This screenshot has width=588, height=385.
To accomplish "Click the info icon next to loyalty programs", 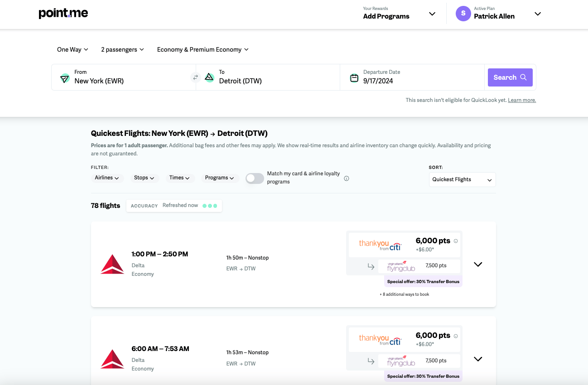I will 347,178.
